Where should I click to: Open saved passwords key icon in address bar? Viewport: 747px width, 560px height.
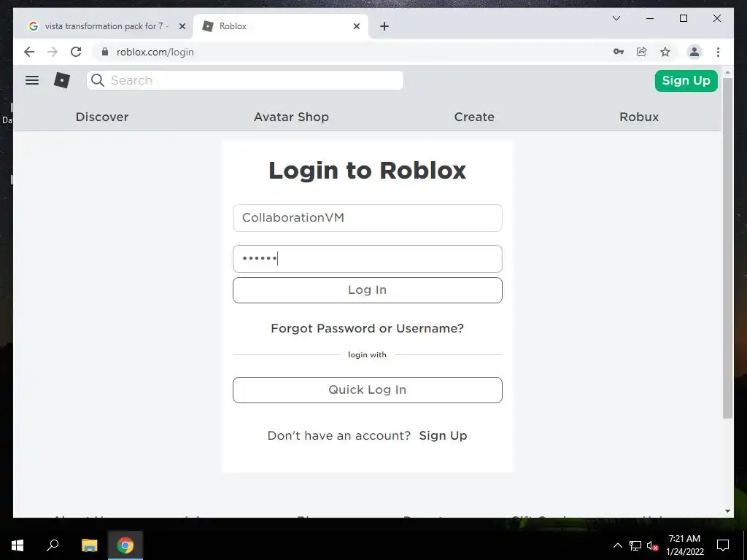coord(619,52)
